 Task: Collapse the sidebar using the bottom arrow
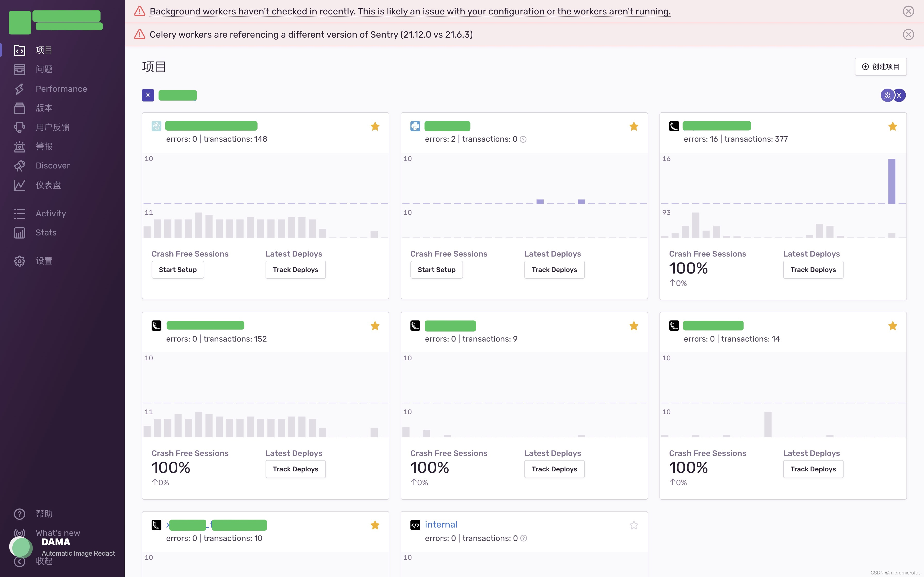coord(20,561)
